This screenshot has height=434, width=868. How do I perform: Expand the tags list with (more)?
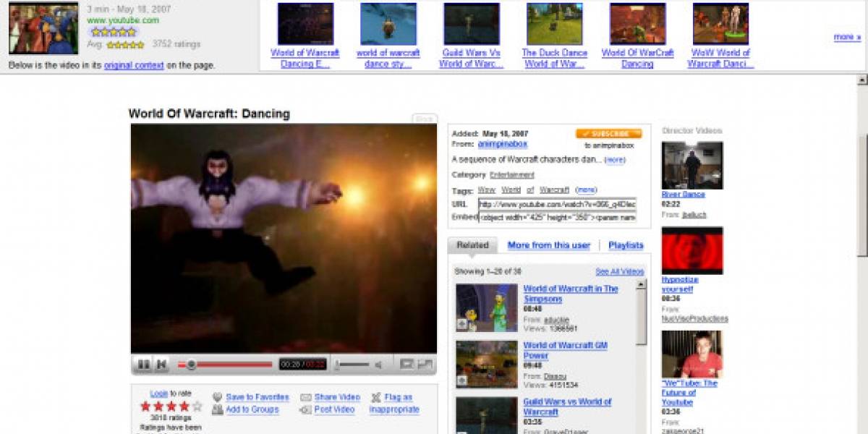(586, 190)
